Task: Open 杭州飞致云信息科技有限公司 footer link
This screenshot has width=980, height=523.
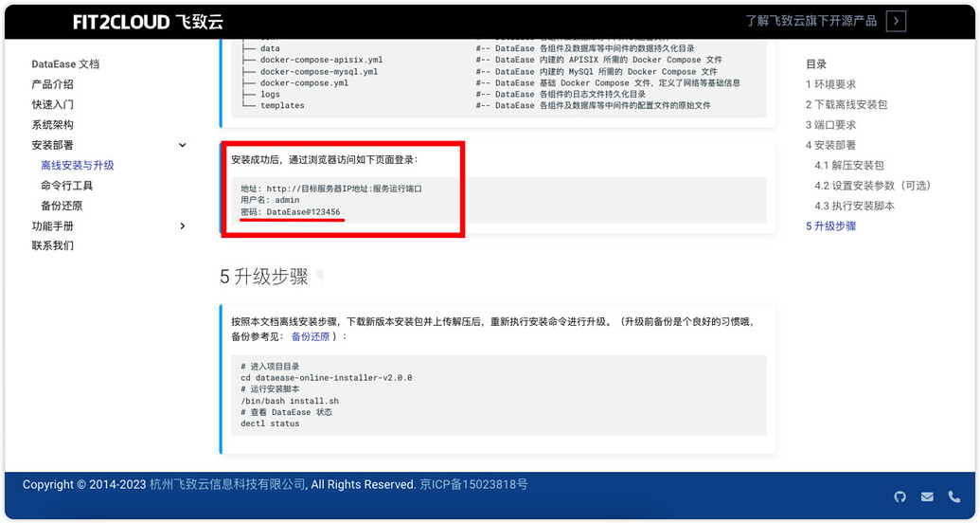Action: [x=227, y=484]
